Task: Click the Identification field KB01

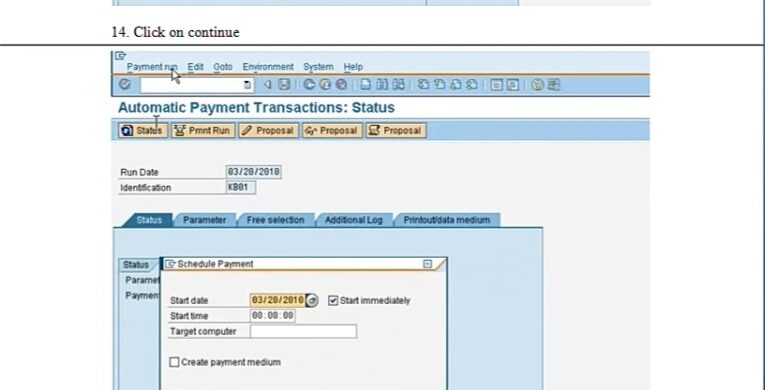Action: 241,187
